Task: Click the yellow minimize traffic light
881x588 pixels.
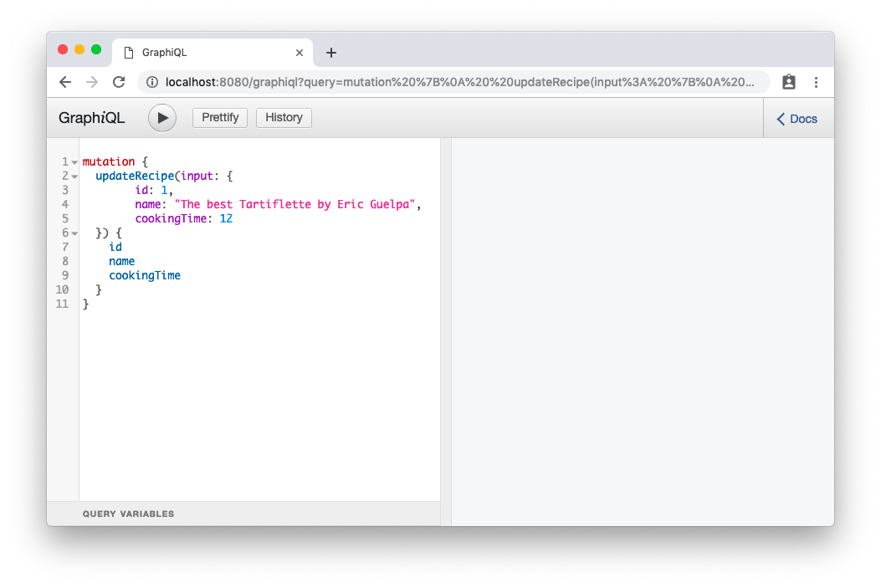Action: tap(81, 49)
